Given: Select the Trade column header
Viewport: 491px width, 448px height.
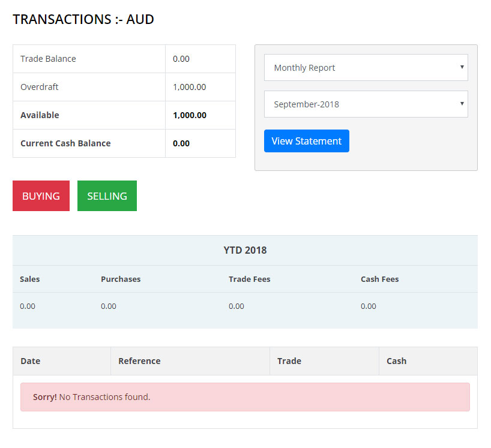Looking at the screenshot, I should click(x=289, y=361).
